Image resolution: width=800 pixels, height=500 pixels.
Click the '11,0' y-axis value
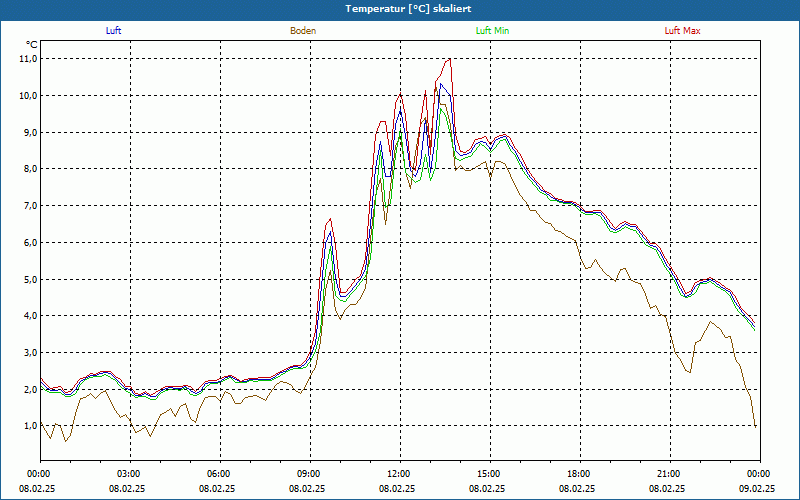point(29,59)
